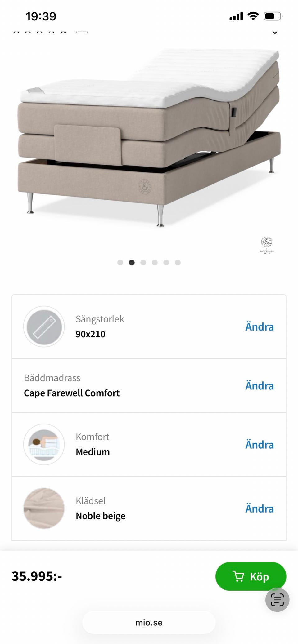Viewport: 298px width, 644px height.
Task: Tap the Wi-Fi status icon
Action: [253, 16]
